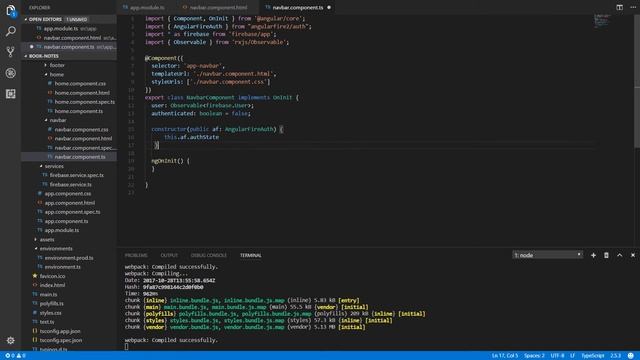This screenshot has height=360, width=640.
Task: Open the editor More Actions menu
Action: pos(633,7)
